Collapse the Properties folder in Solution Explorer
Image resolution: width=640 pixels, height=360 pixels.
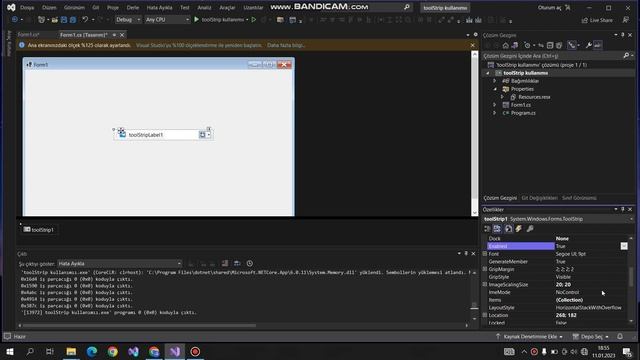pyautogui.click(x=494, y=89)
